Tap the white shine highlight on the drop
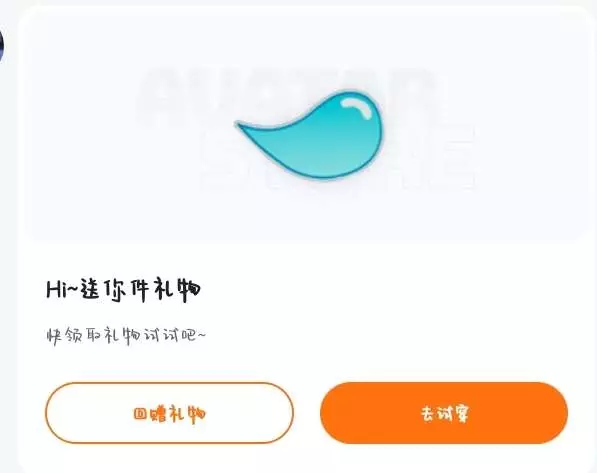Screen dimensions: 597x473 357,107
